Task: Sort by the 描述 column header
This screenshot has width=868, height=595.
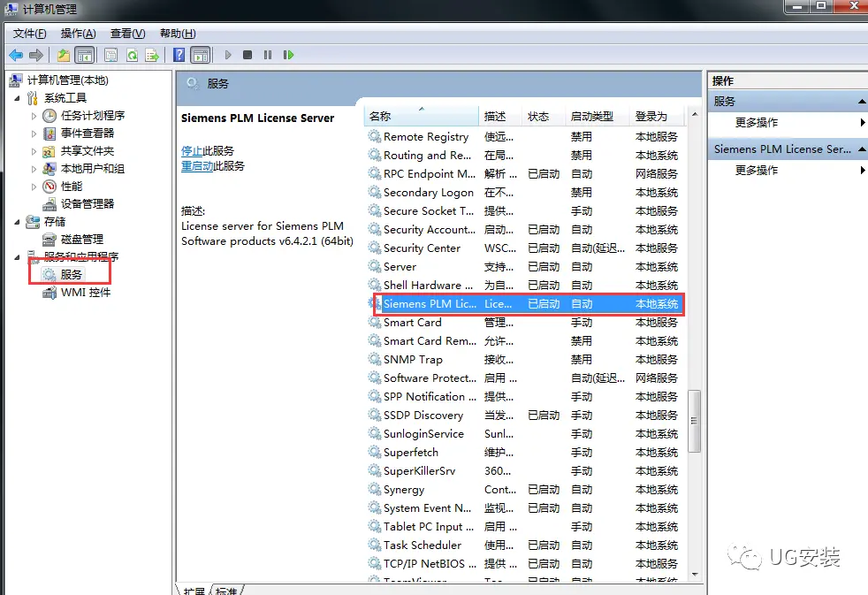Action: click(500, 116)
